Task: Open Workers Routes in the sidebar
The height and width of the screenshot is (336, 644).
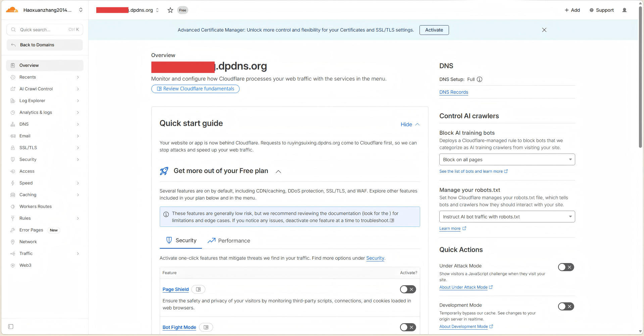Action: (36, 207)
